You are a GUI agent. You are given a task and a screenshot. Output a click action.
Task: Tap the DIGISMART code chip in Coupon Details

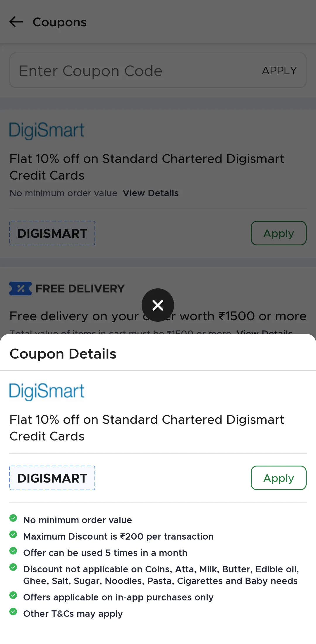coord(52,478)
